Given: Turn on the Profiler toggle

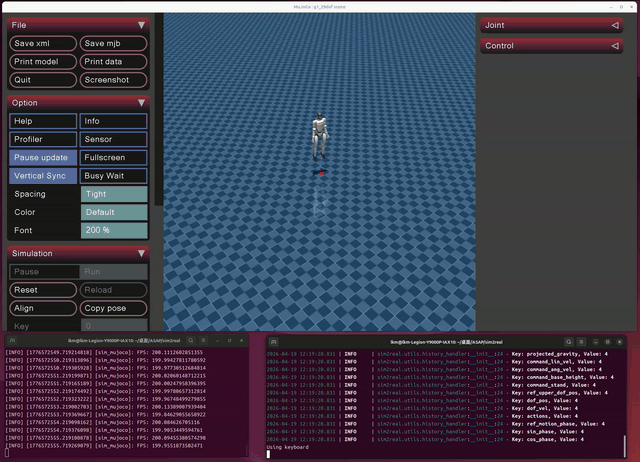Looking at the screenshot, I should coord(43,139).
